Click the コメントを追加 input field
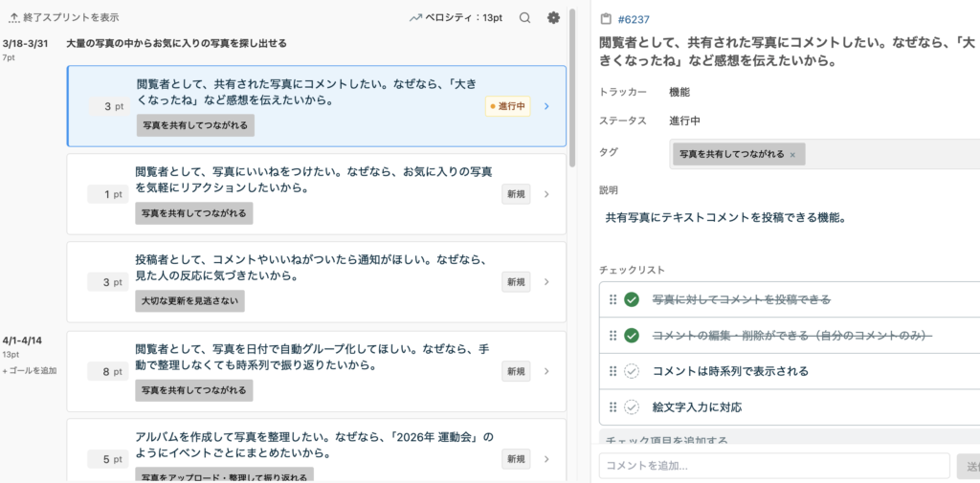Screen dimensions: 980x483 [x=773, y=467]
